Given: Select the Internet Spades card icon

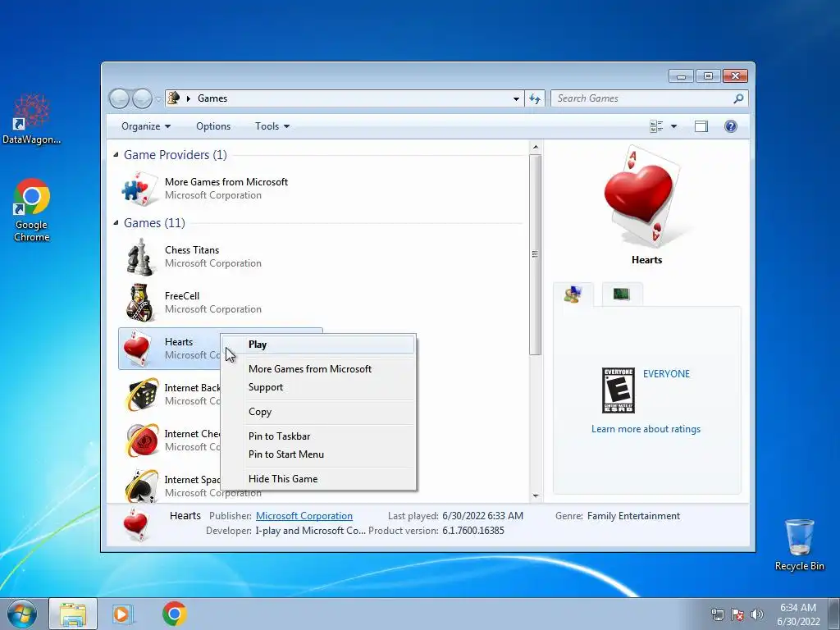Looking at the screenshot, I should 141,486.
